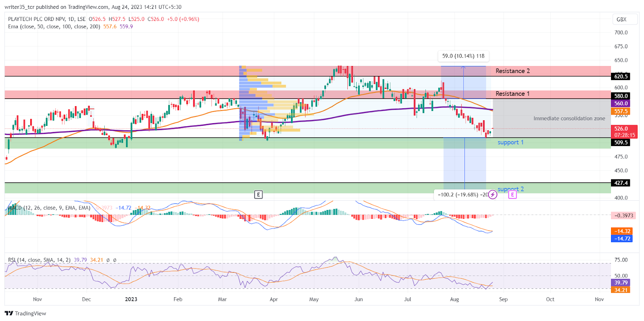Viewport: 644px width, 321px height.
Task: Select the Ema indicator legend title
Action: (54, 27)
